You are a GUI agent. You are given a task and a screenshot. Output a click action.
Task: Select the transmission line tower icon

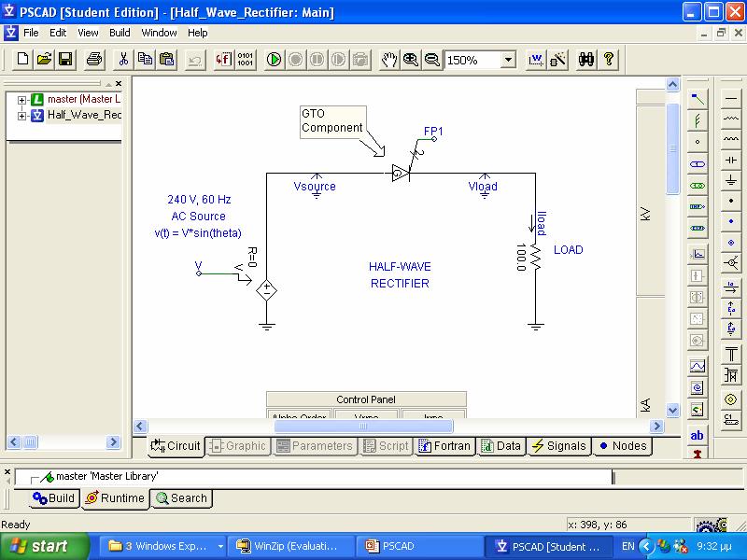click(x=731, y=355)
